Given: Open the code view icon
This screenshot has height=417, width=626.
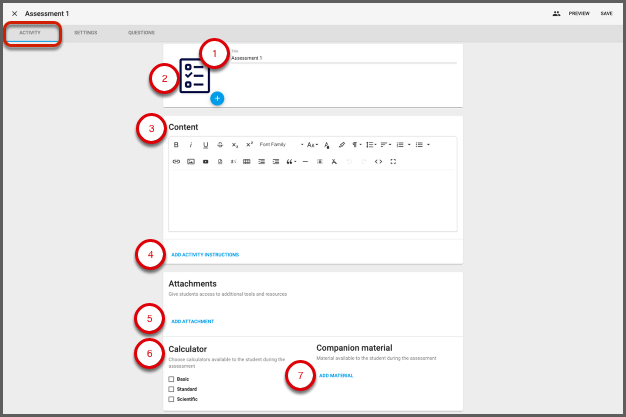Looking at the screenshot, I should 378,161.
